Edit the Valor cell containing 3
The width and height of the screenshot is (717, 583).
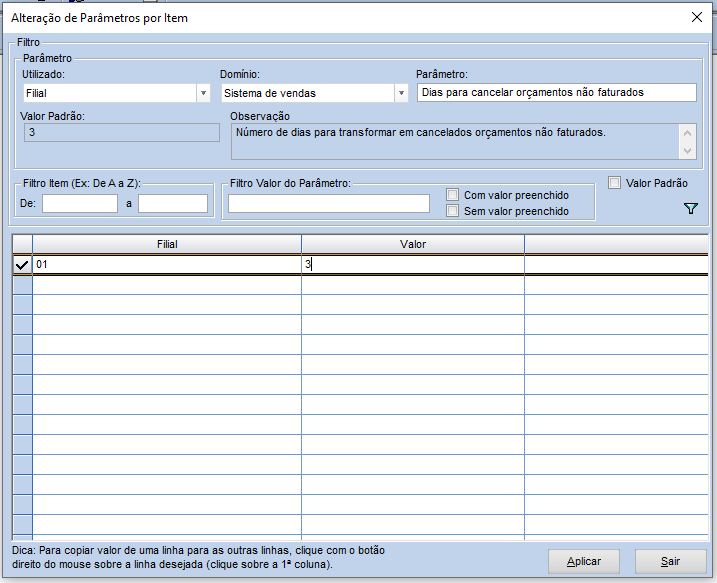coord(412,265)
